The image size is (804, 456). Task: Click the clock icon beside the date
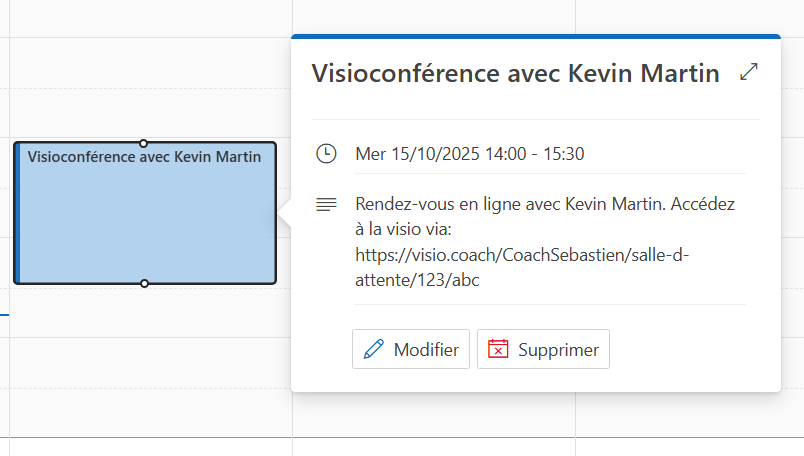(x=326, y=154)
